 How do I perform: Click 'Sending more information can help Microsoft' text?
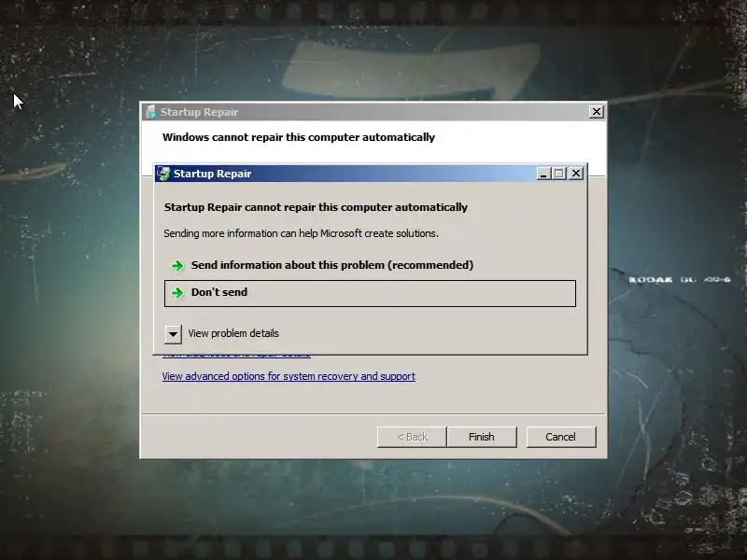(x=301, y=233)
